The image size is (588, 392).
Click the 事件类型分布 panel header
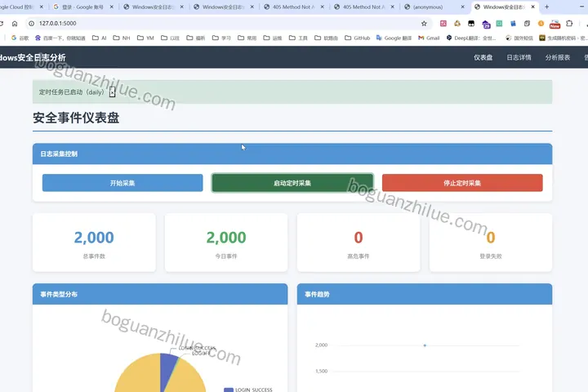[160, 294]
